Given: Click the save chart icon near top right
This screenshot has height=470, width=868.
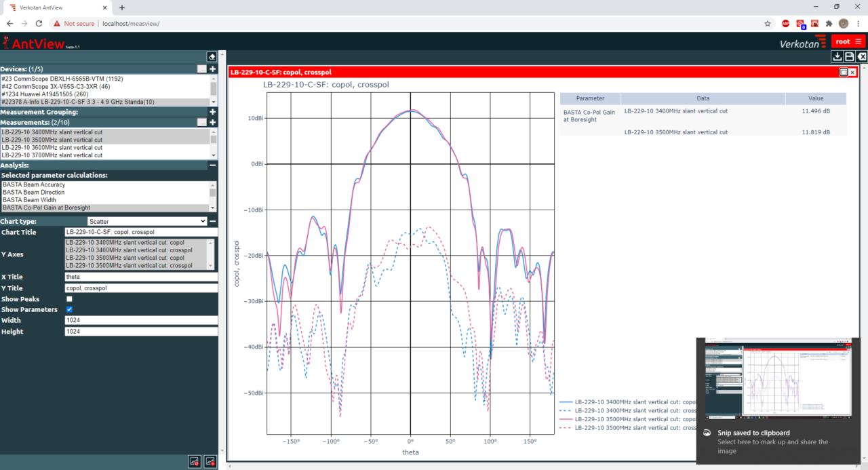Looking at the screenshot, I should (849, 56).
